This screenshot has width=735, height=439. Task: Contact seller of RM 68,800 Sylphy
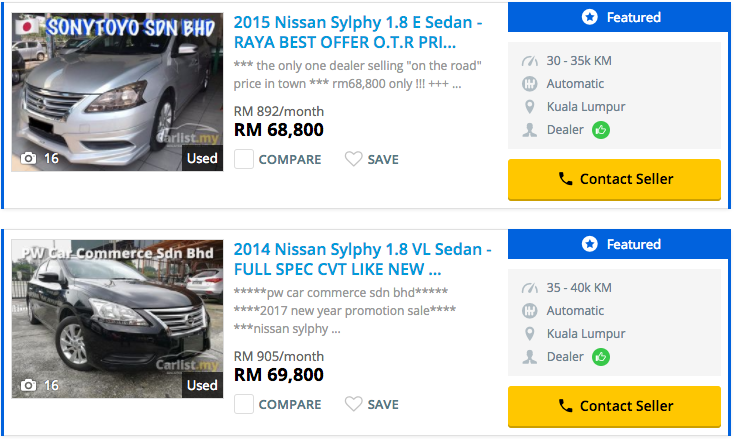(x=614, y=179)
